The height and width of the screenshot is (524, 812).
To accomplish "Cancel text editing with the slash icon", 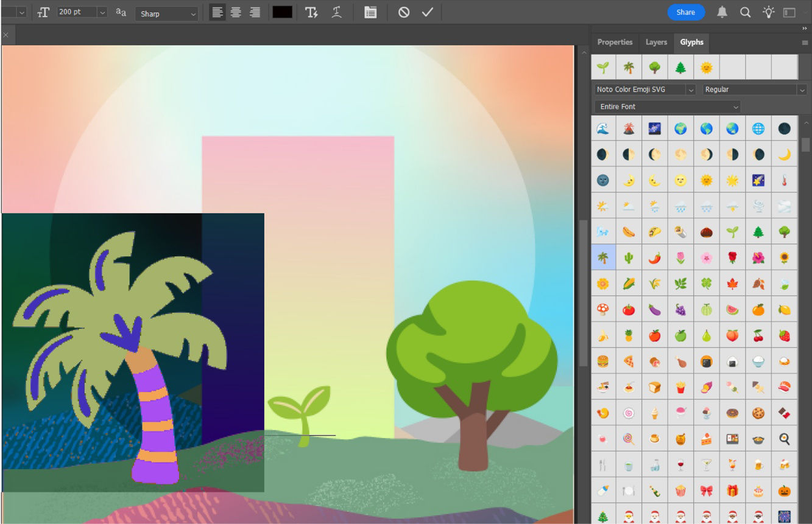I will click(403, 12).
